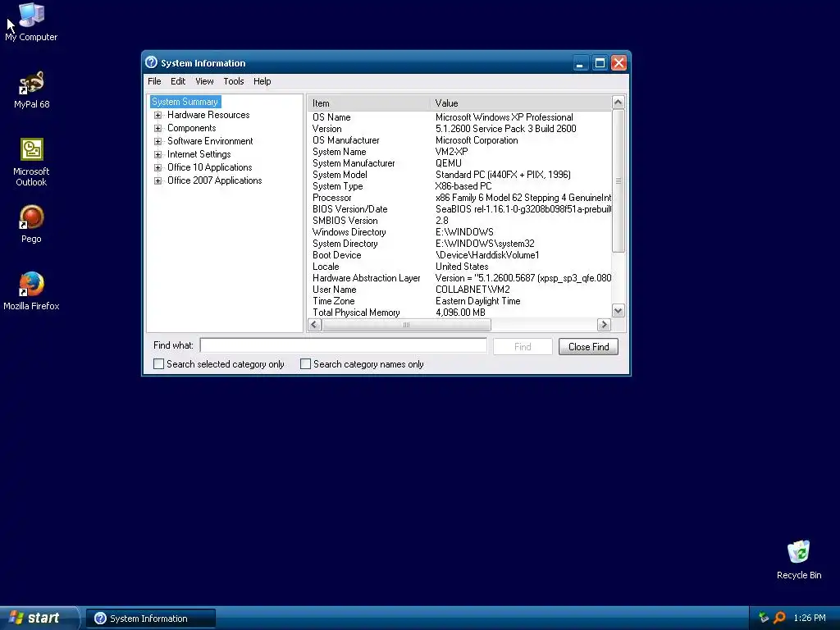Screen dimensions: 840x630
Task: Maximize the System Information window
Action: (600, 63)
